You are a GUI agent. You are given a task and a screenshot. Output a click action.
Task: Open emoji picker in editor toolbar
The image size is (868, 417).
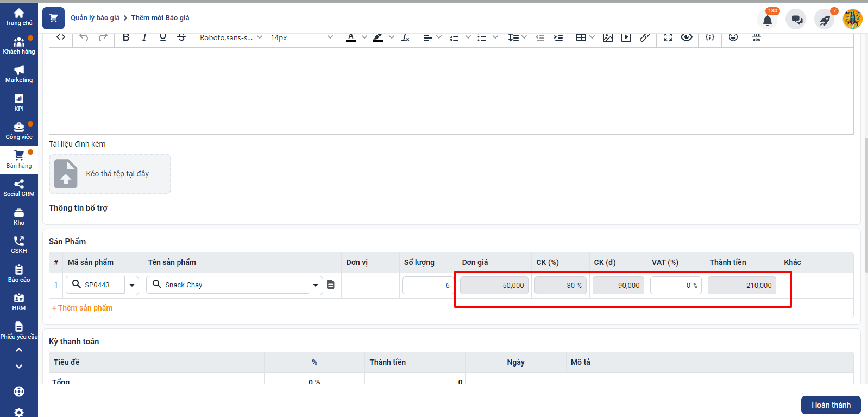tap(733, 37)
